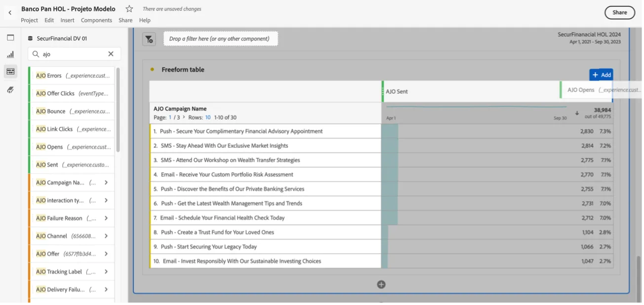
Task: Select the AJO Bounce metric
Action: pos(72,111)
